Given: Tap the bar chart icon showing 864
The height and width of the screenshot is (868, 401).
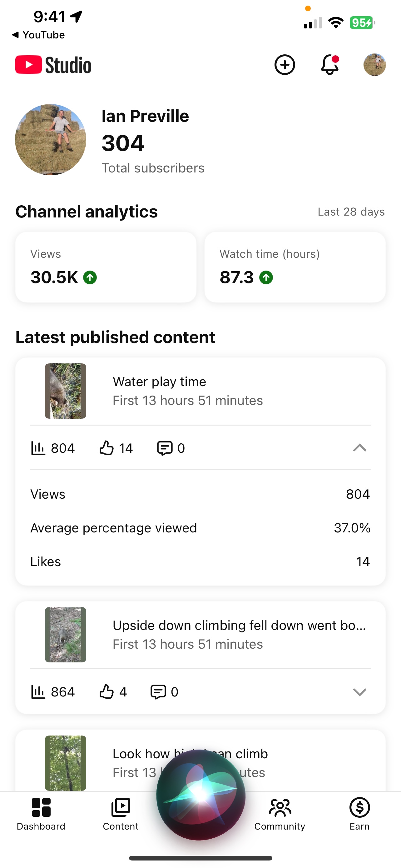Looking at the screenshot, I should tap(38, 692).
